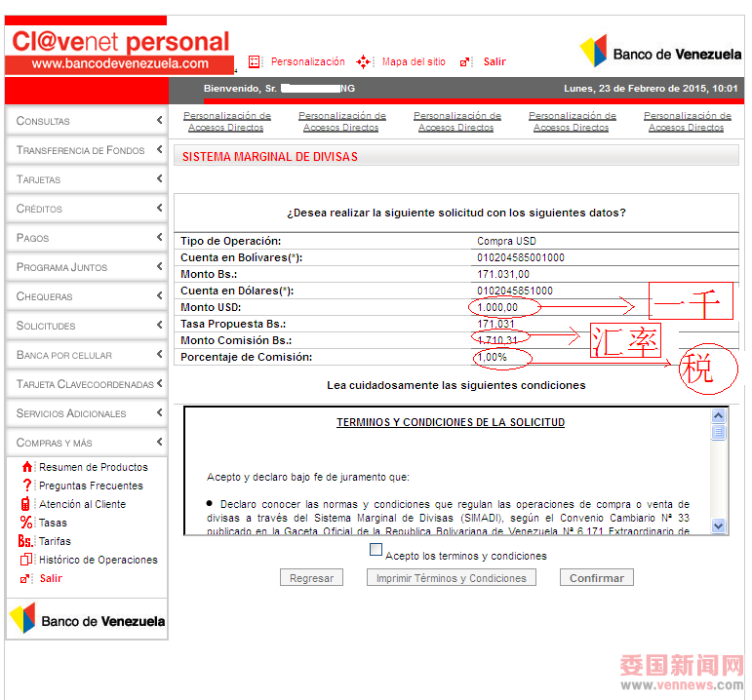The width and height of the screenshot is (752, 700).
Task: Click the Cl@venet personal logo
Action: (x=121, y=42)
